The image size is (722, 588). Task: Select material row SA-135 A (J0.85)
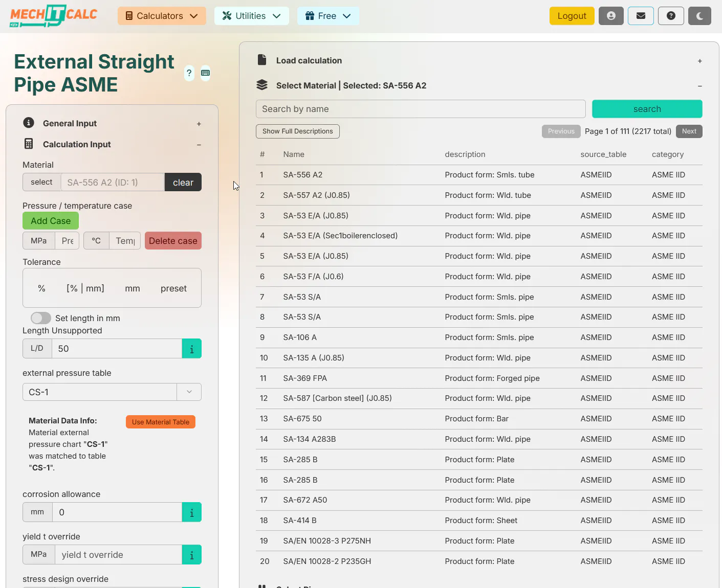(x=479, y=358)
